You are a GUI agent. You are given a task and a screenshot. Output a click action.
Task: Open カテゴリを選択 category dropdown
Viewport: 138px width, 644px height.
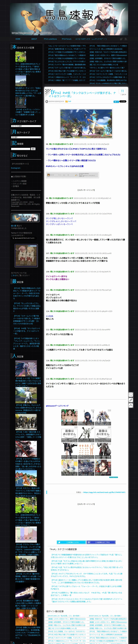point(26,126)
